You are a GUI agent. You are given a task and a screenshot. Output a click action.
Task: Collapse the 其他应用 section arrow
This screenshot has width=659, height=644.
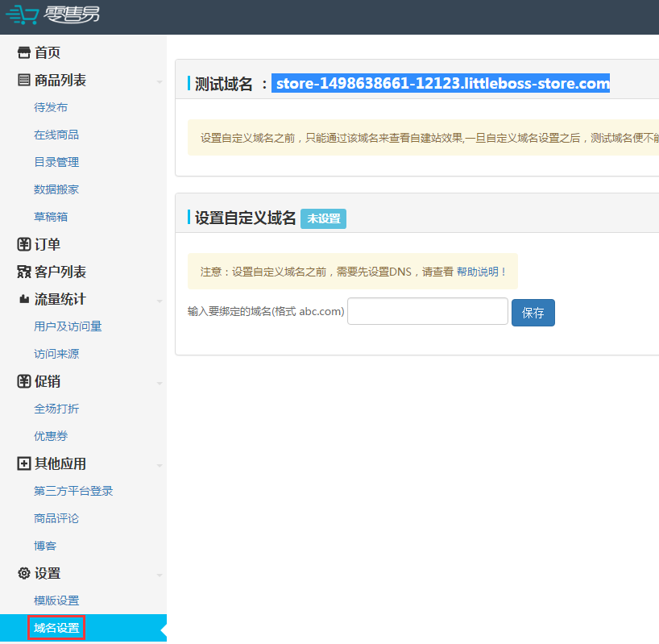[160, 465]
